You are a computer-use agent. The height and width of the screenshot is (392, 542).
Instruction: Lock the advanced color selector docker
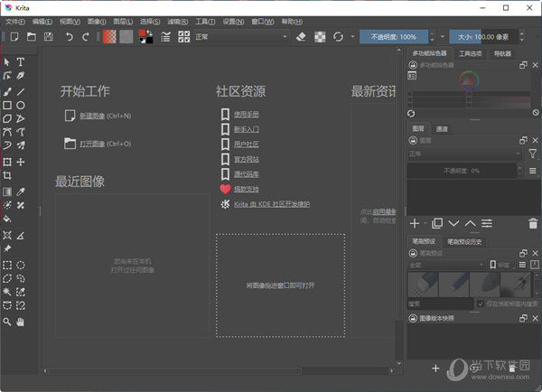(x=413, y=65)
